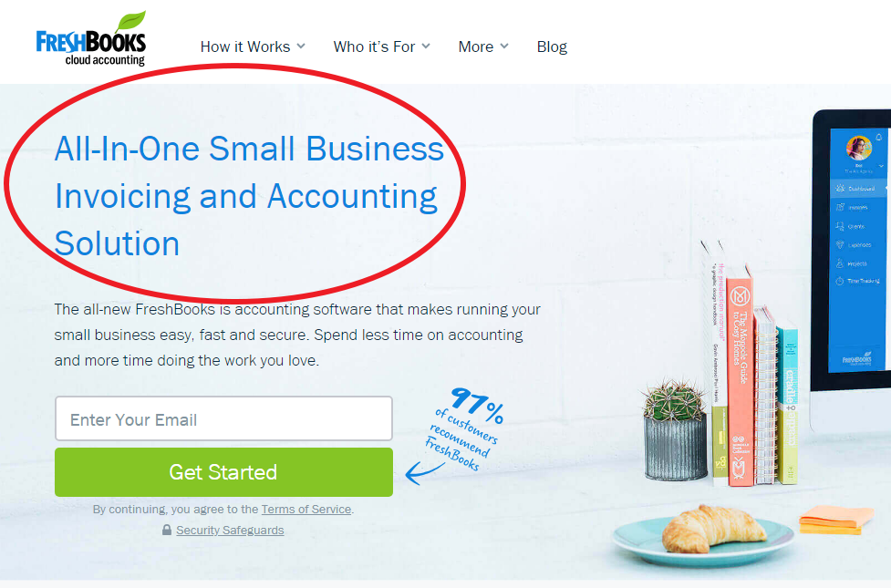This screenshot has width=891, height=588.
Task: Click the Expenses icon on the monitor screen
Action: [x=840, y=245]
